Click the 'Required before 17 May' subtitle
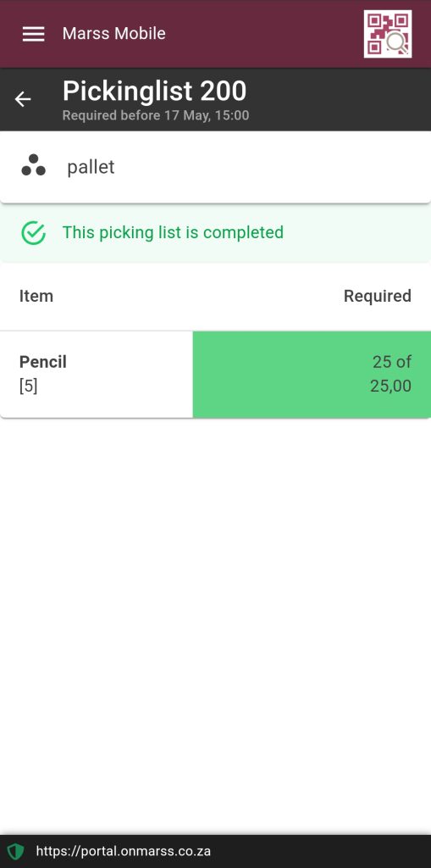The image size is (431, 868). (156, 115)
